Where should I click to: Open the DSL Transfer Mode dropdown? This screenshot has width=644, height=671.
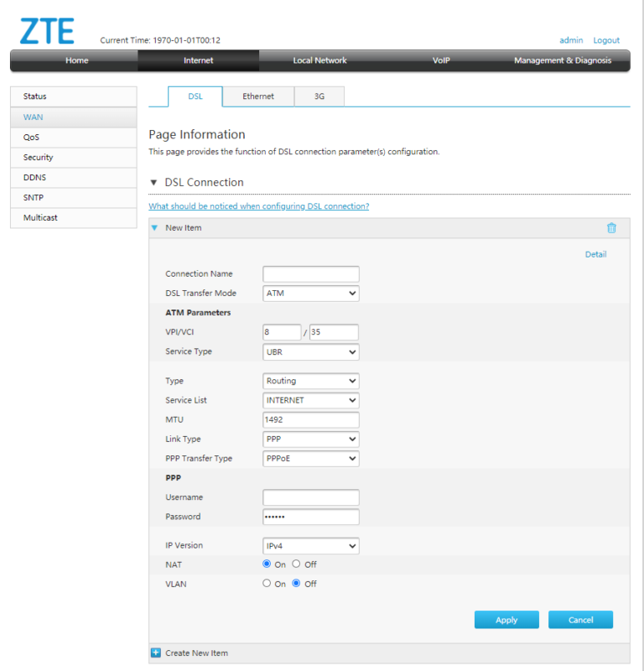coord(310,293)
